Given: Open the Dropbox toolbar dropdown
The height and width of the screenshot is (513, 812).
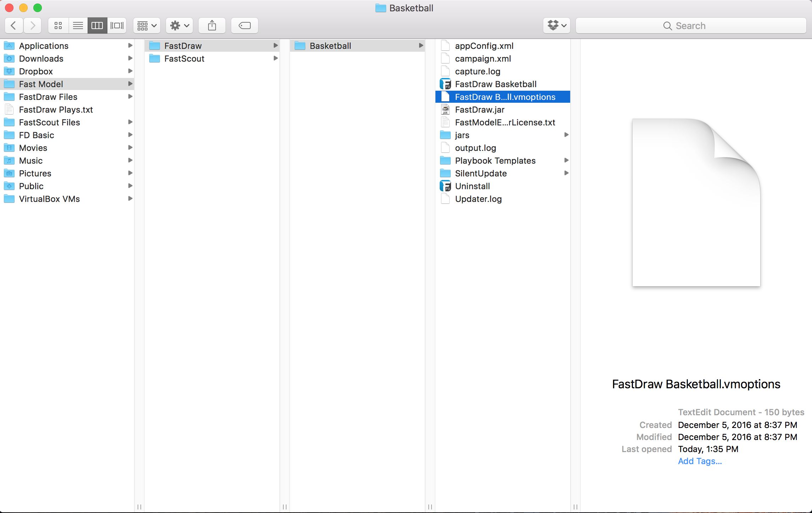Looking at the screenshot, I should point(557,26).
